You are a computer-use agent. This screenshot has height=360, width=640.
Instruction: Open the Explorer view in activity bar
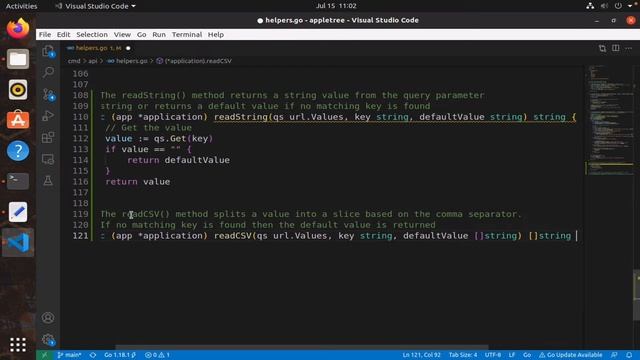pyautogui.click(x=48, y=51)
